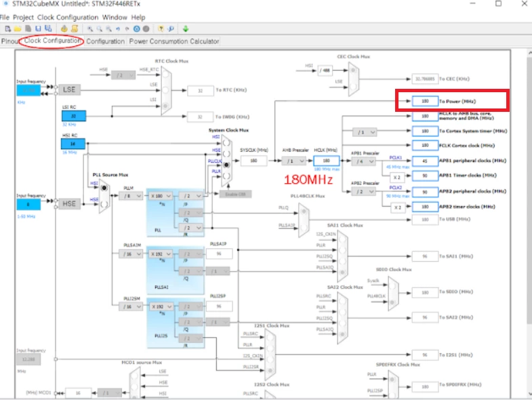The width and height of the screenshot is (532, 400).
Task: Zoom out of the clock diagram
Action: point(108,29)
